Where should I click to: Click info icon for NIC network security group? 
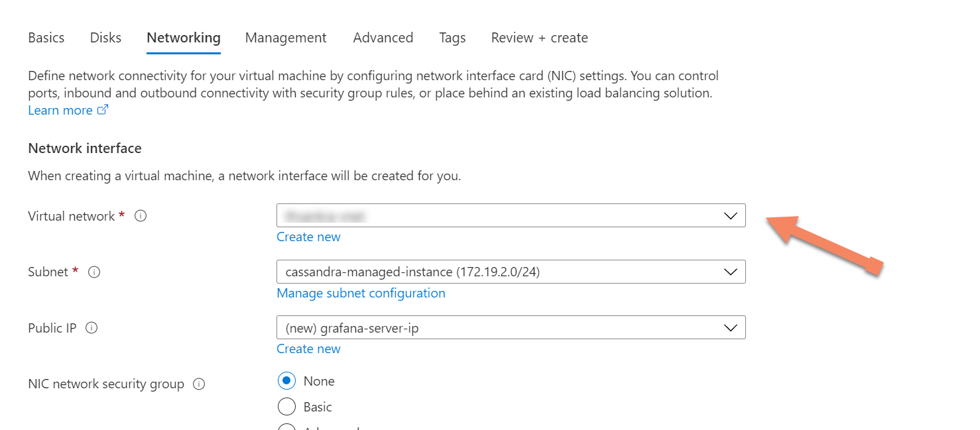[x=199, y=384]
